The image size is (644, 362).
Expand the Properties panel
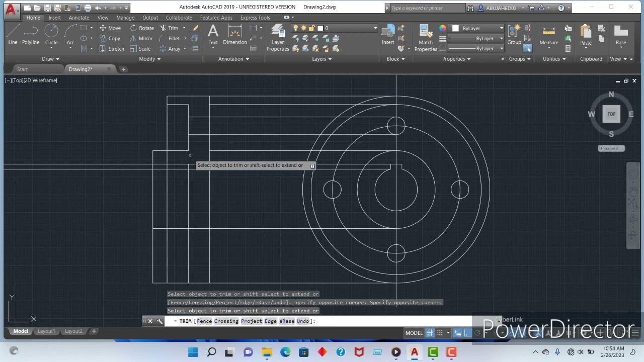456,59
